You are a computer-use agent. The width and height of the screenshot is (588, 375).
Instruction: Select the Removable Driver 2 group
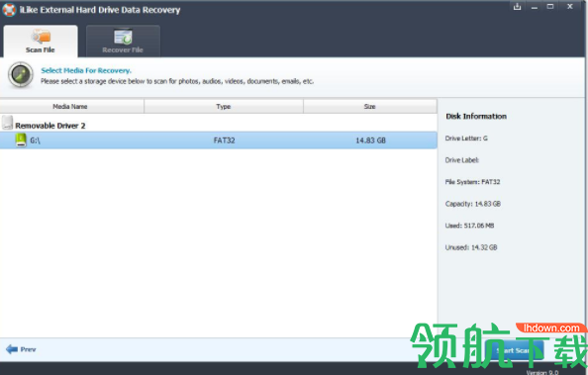click(x=50, y=126)
